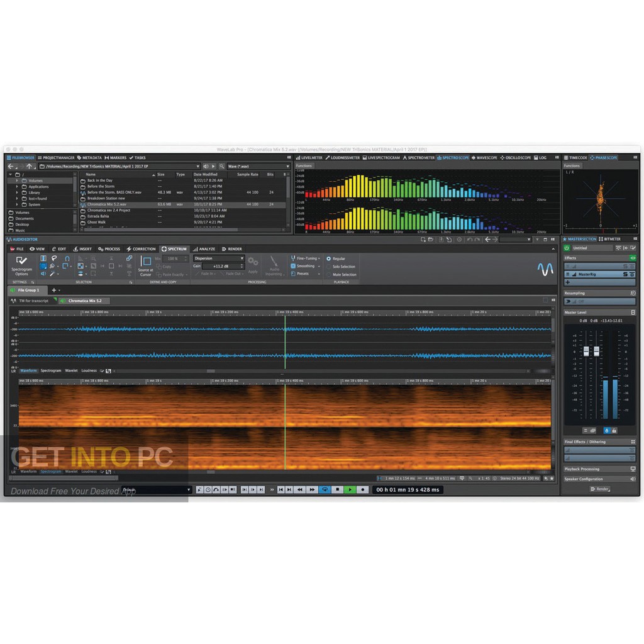Add a new effect with the plus slot
This screenshot has height=644, width=644.
click(x=567, y=282)
